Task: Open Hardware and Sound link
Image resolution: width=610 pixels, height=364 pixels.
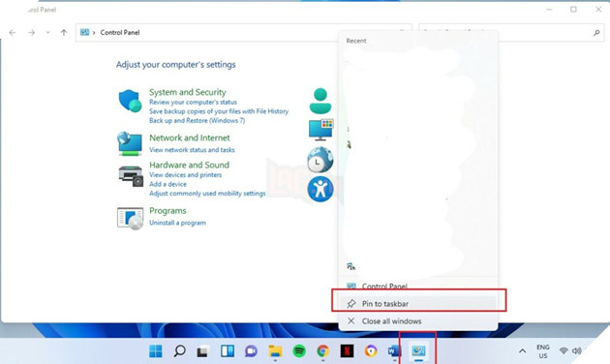Action: (189, 165)
